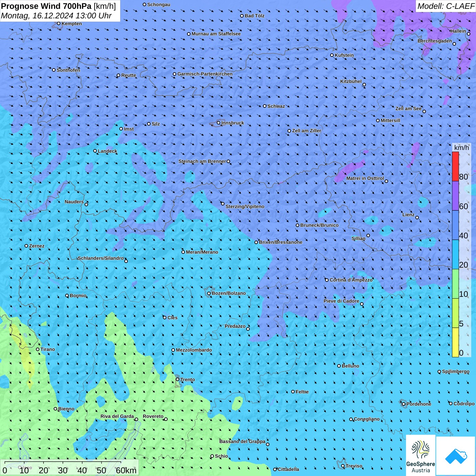Click the 'Bormio' city label
This screenshot has width=476, height=476.
tap(78, 295)
